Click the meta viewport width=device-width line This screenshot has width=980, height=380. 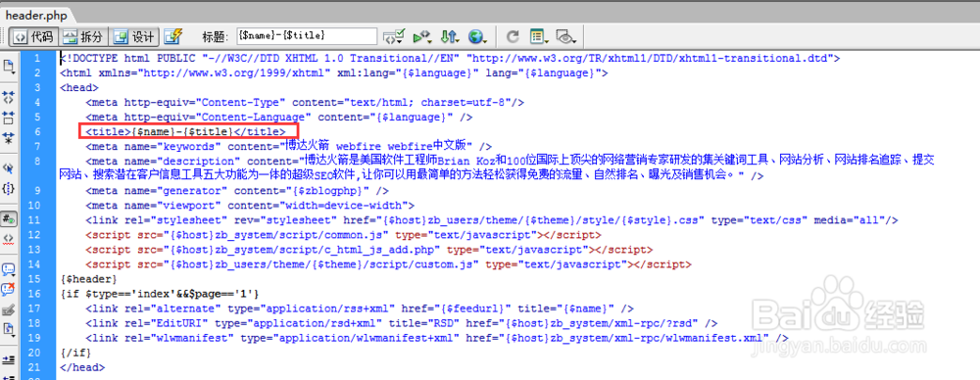(250, 205)
